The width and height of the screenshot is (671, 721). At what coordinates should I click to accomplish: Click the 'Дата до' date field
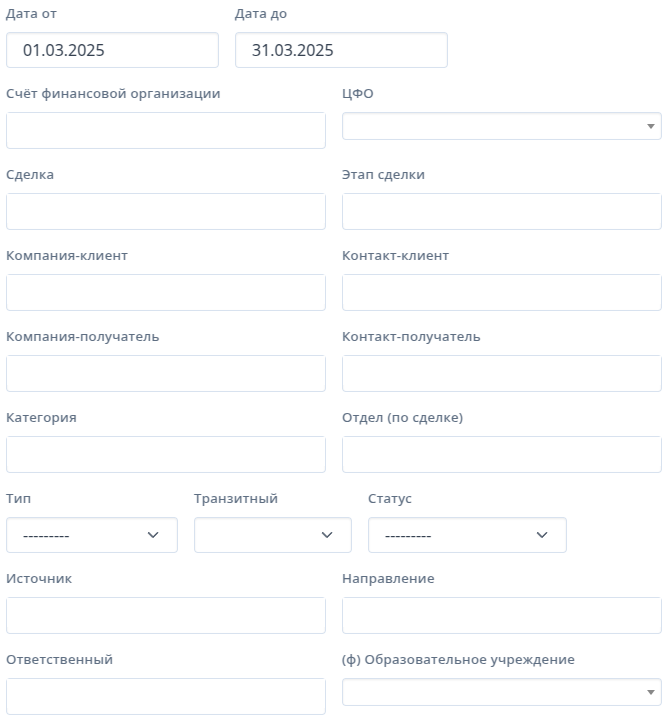341,50
